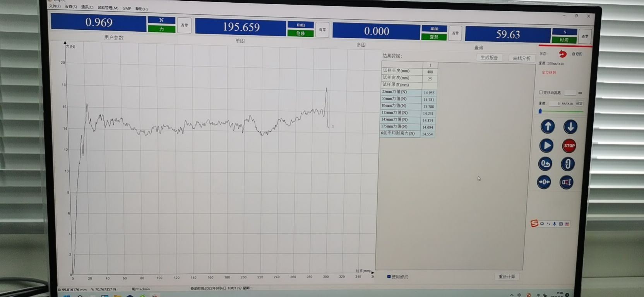
Task: Start the test with the play button
Action: point(546,145)
